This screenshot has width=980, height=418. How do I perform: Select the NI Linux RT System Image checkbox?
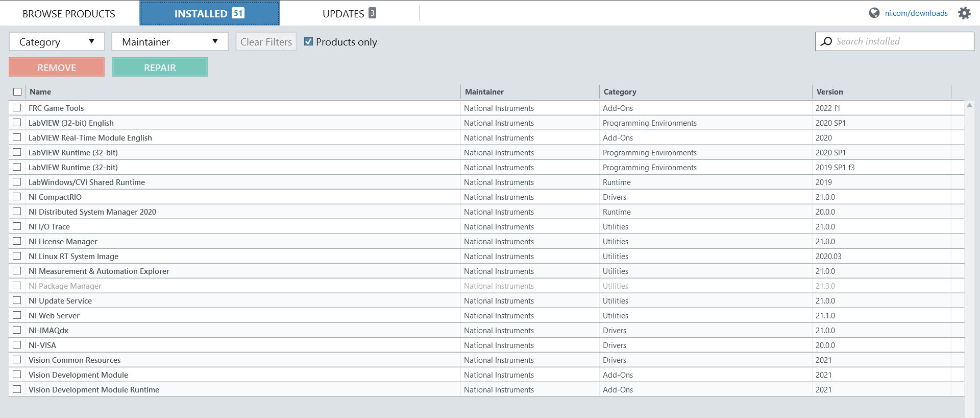click(17, 256)
